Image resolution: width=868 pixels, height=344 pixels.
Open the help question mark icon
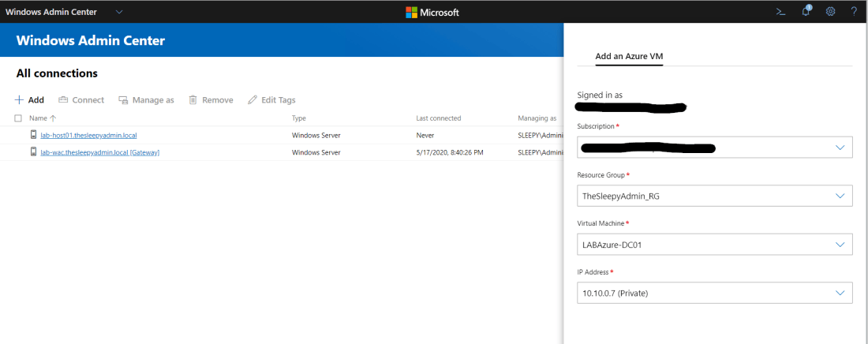854,12
